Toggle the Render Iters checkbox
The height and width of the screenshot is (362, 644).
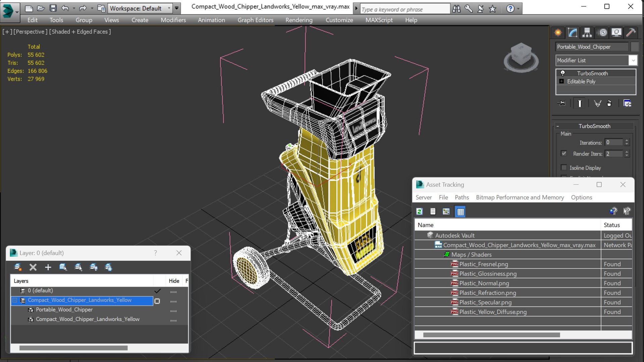tap(564, 154)
